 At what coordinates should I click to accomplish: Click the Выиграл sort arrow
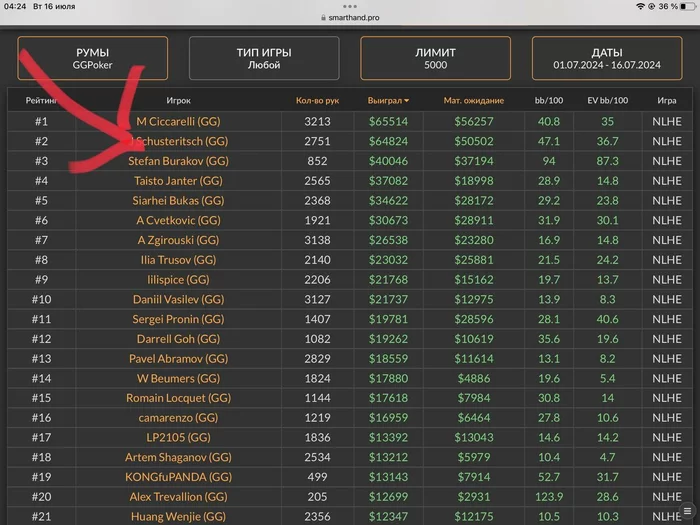pyautogui.click(x=407, y=101)
